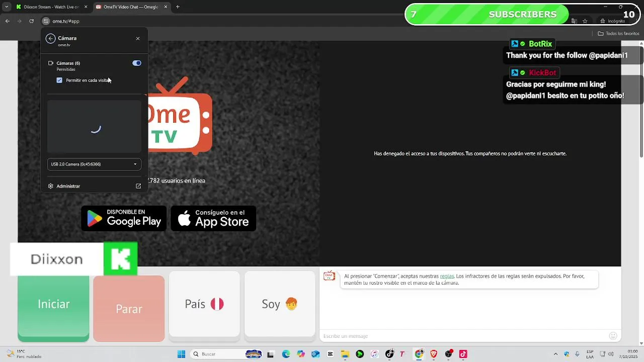
Task: Click the Administrar external link icon
Action: pyautogui.click(x=138, y=186)
